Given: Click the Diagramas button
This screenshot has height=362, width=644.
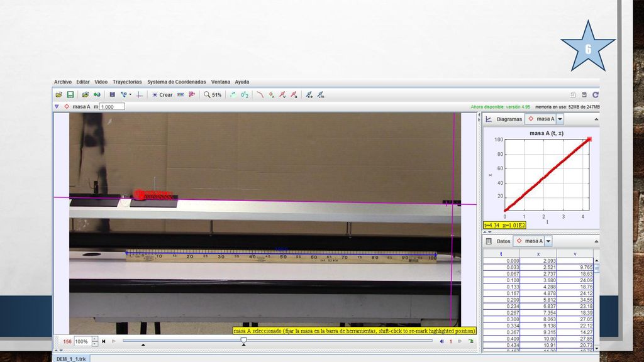Looking at the screenshot, I should pyautogui.click(x=509, y=119).
